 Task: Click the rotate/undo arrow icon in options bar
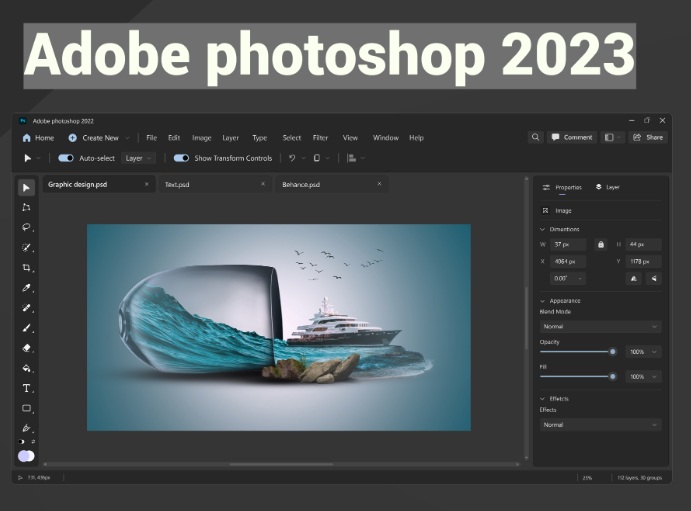292,158
